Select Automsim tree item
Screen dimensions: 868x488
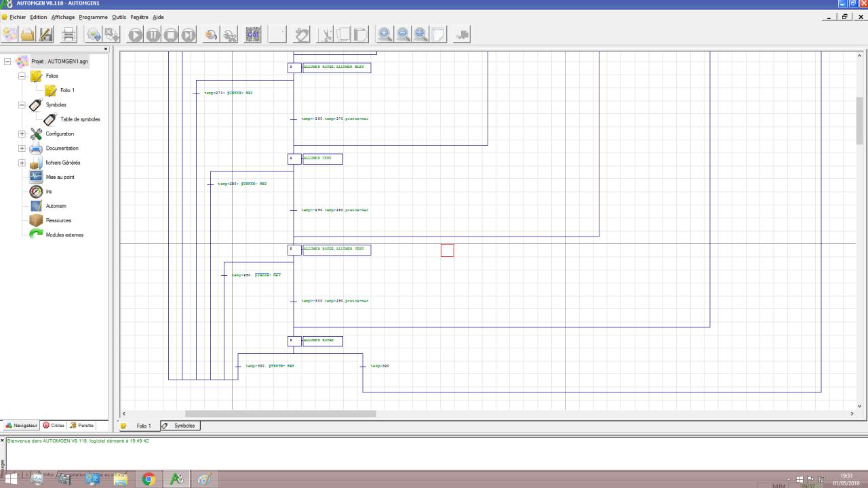56,206
